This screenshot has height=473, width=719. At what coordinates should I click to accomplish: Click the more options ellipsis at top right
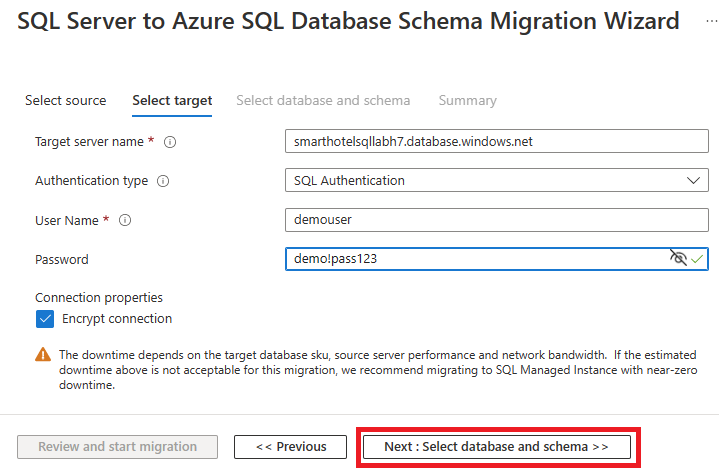(712, 21)
